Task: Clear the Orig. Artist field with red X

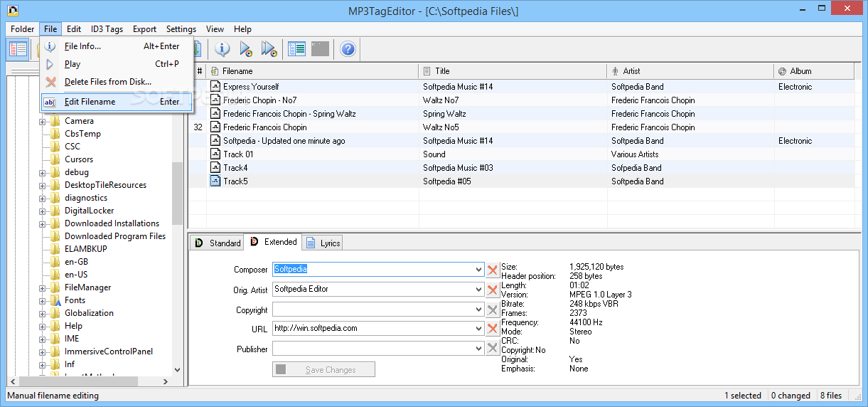Action: tap(493, 290)
